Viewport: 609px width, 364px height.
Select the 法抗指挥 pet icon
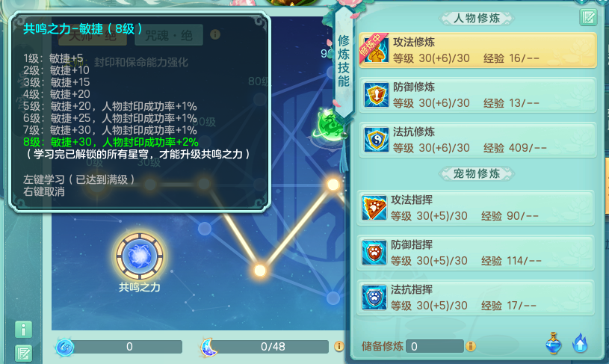pos(374,297)
